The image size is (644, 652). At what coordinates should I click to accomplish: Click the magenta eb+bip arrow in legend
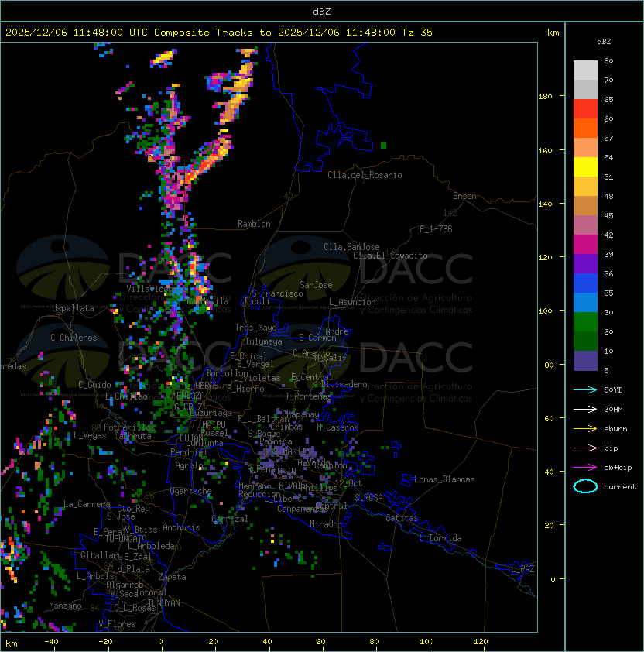point(585,468)
